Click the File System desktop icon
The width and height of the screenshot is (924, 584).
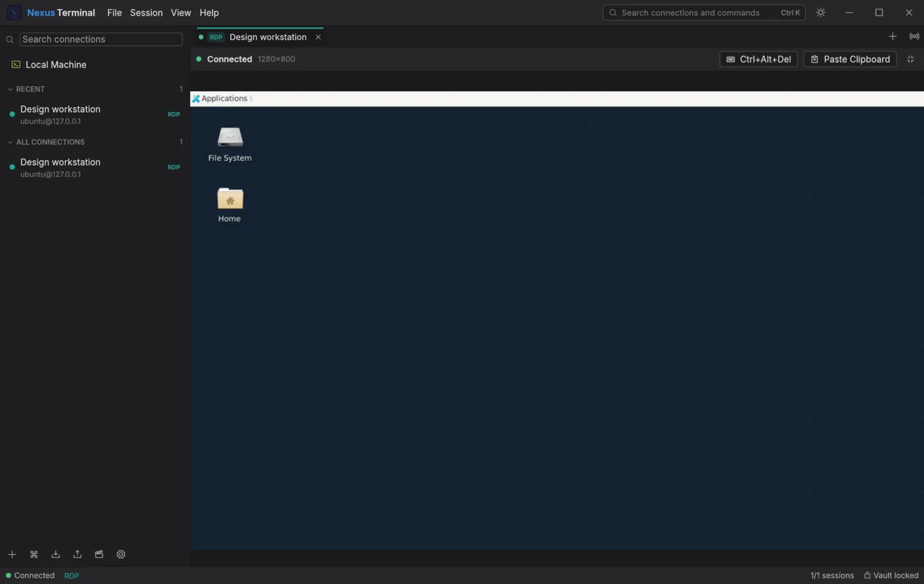point(230,144)
